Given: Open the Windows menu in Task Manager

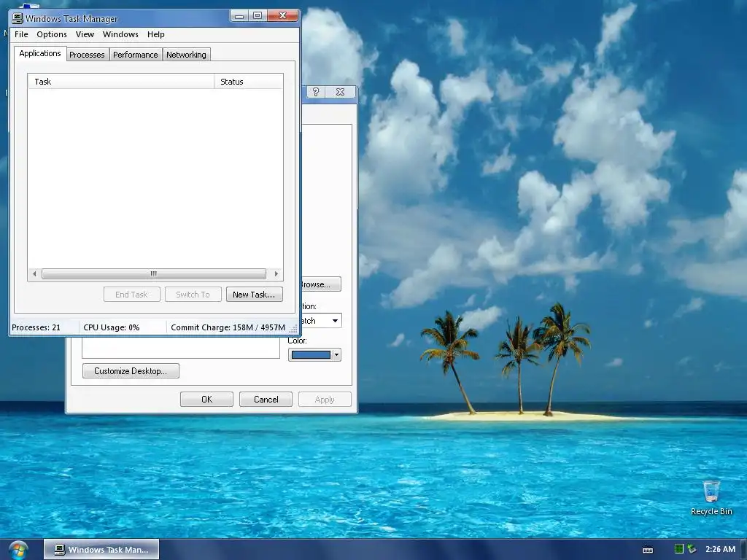Looking at the screenshot, I should pos(120,34).
